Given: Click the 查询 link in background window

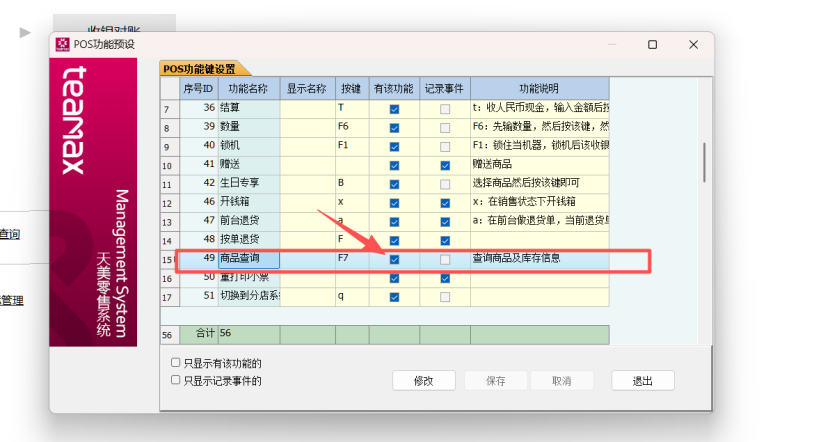Looking at the screenshot, I should (10, 234).
